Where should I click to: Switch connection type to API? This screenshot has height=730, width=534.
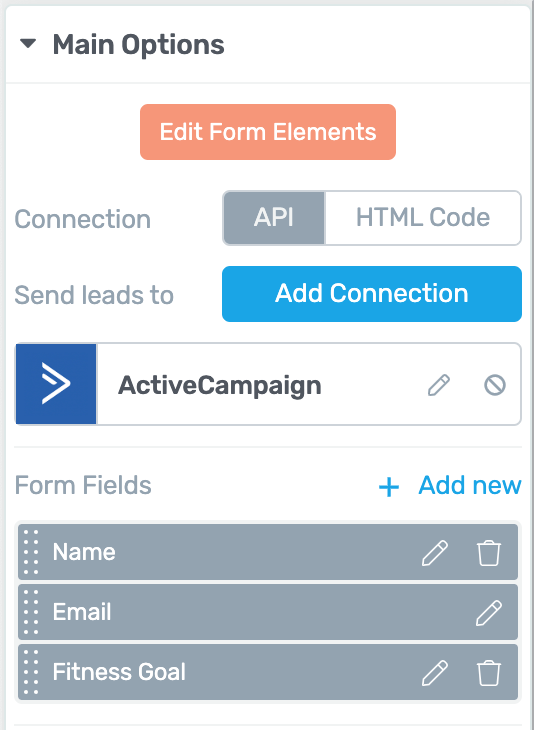coord(274,218)
